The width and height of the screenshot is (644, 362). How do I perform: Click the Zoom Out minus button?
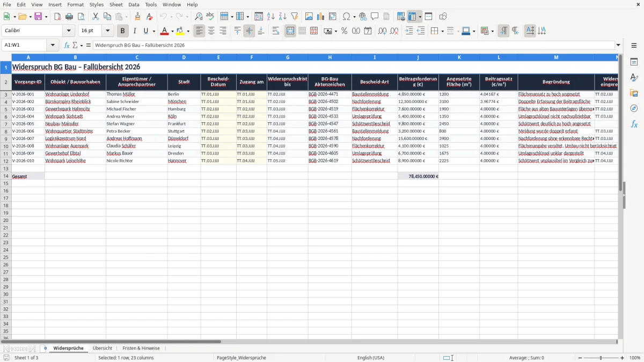point(580,358)
